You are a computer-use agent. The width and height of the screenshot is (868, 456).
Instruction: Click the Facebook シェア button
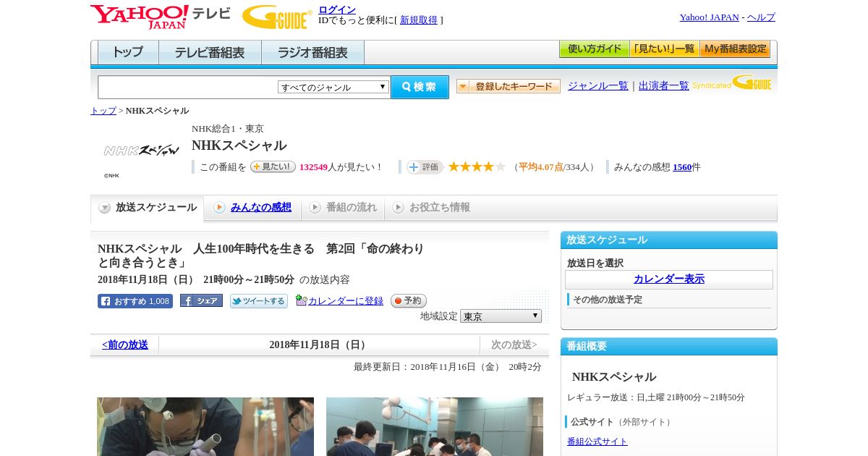(x=201, y=300)
